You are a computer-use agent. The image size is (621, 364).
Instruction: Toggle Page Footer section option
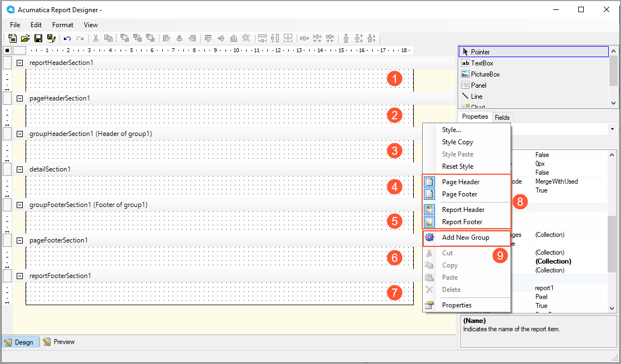click(x=459, y=194)
